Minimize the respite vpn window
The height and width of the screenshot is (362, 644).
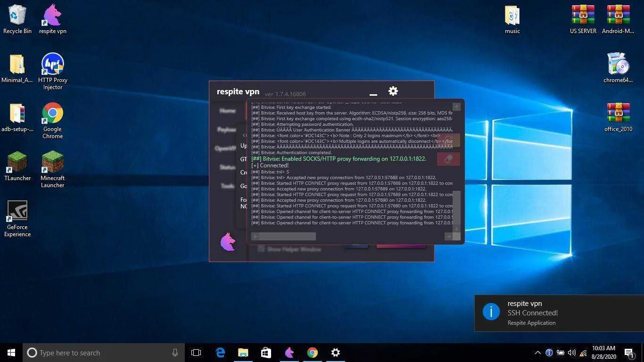tap(373, 94)
